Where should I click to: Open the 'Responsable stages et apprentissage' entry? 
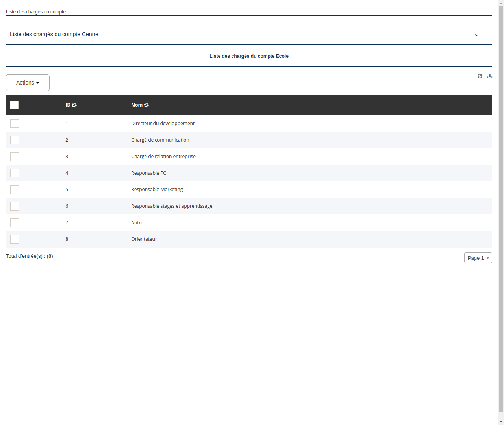tap(172, 206)
